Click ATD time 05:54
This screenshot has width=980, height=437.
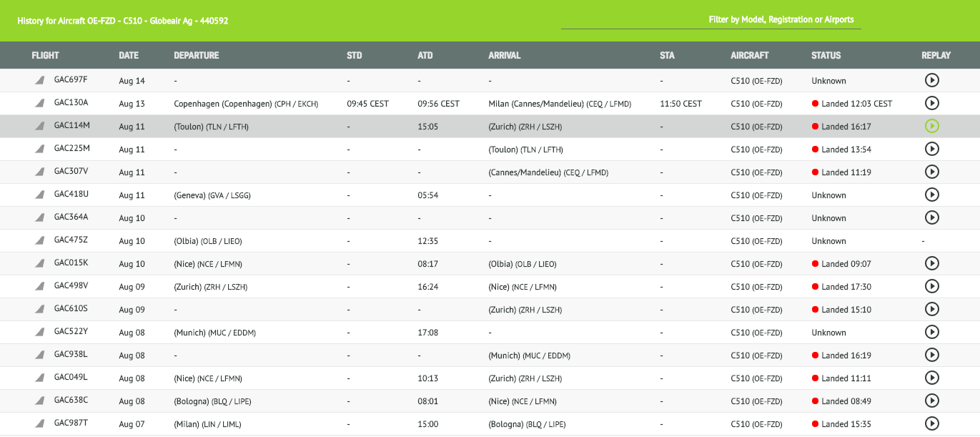click(x=428, y=195)
